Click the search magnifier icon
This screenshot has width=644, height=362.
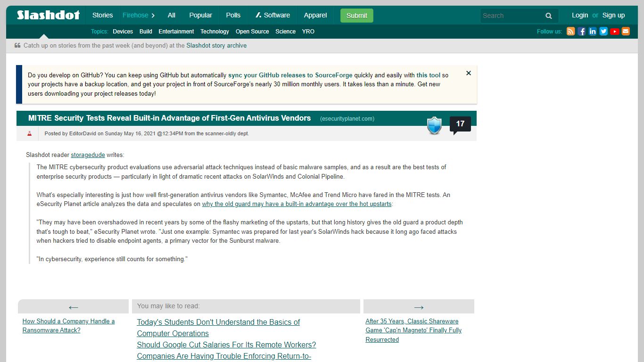(549, 16)
